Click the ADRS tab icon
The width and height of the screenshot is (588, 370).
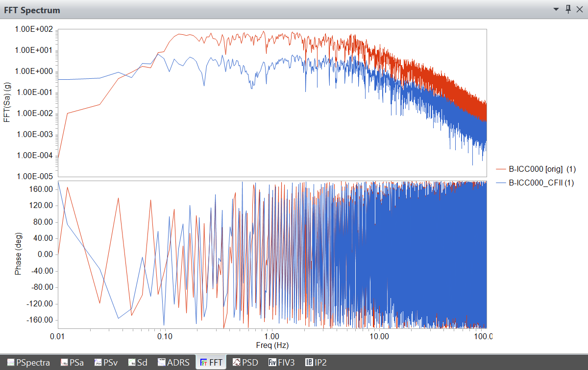coord(162,363)
